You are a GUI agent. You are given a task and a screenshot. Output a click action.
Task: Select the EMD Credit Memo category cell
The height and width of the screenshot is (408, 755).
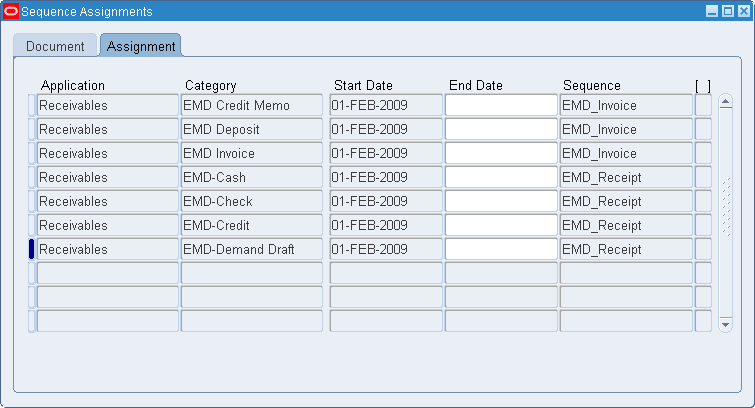tap(252, 105)
